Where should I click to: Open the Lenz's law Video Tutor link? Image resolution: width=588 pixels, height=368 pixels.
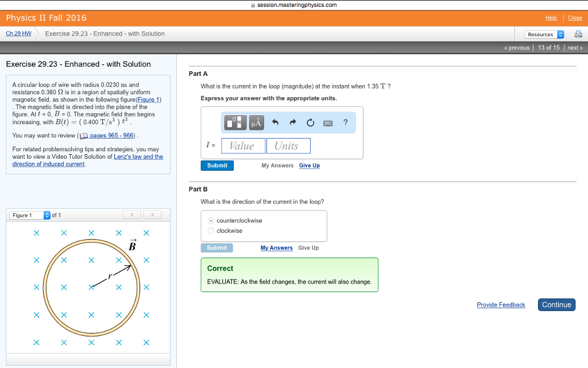(138, 156)
